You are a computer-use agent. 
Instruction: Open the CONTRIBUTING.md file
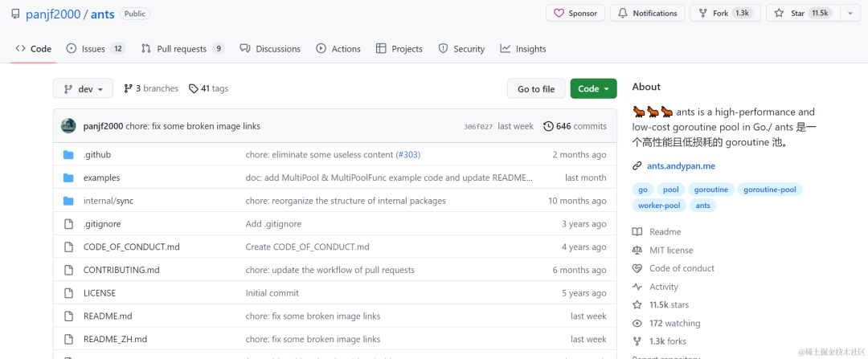pyautogui.click(x=122, y=270)
